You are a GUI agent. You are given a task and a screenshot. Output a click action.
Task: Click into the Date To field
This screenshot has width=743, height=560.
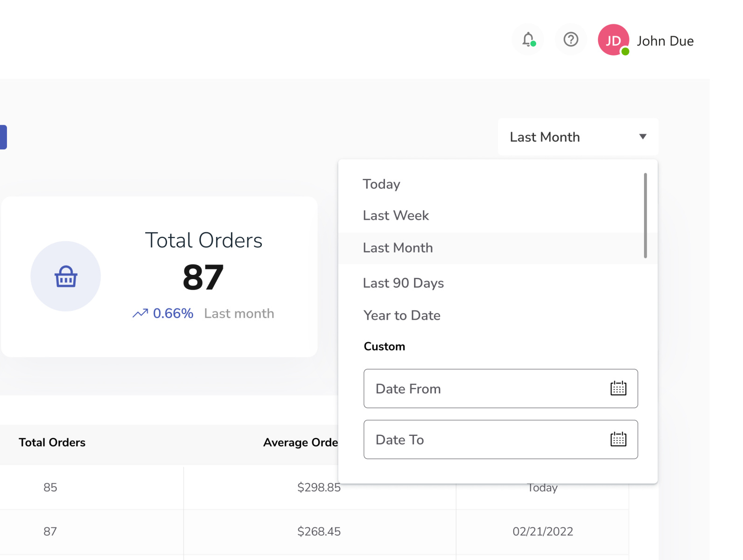click(x=485, y=440)
